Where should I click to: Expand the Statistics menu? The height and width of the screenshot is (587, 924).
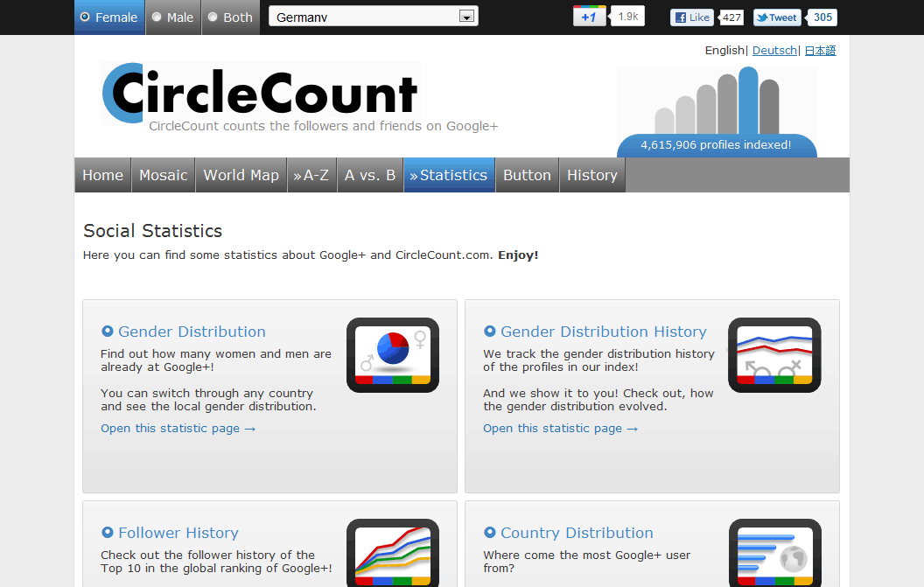pos(449,175)
